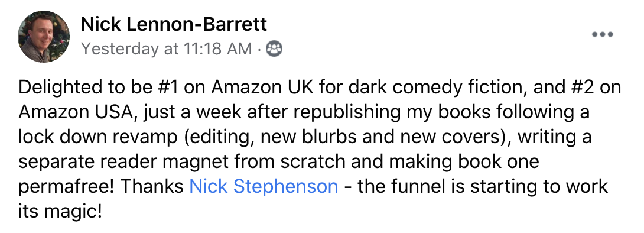Click the final words its magic!
644x233 pixels.
coord(60,211)
